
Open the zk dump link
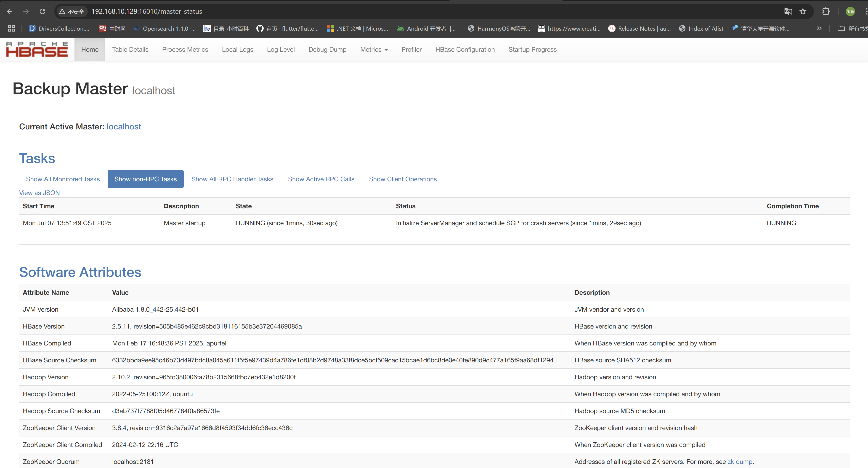pos(740,462)
